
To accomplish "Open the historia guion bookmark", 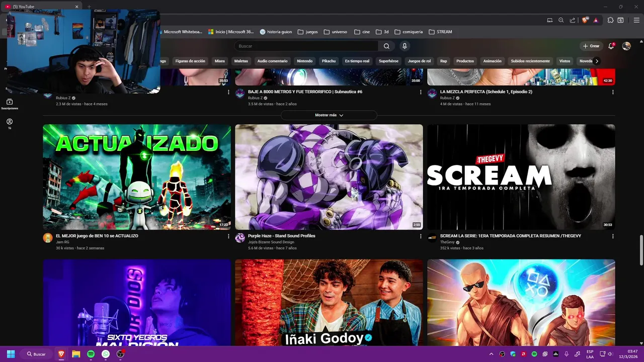I will pos(276,32).
